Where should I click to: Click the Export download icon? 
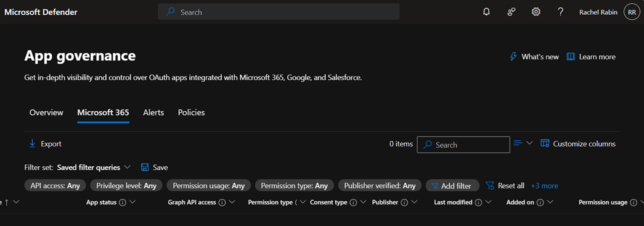[33, 143]
